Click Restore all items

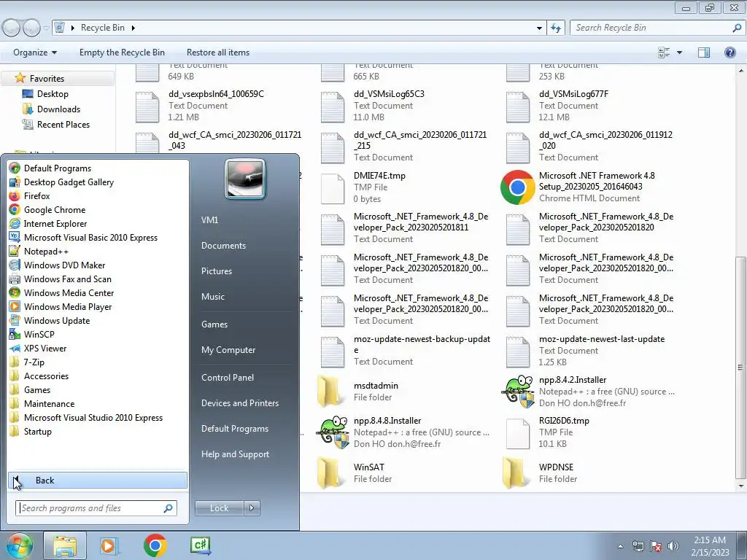[x=217, y=52]
